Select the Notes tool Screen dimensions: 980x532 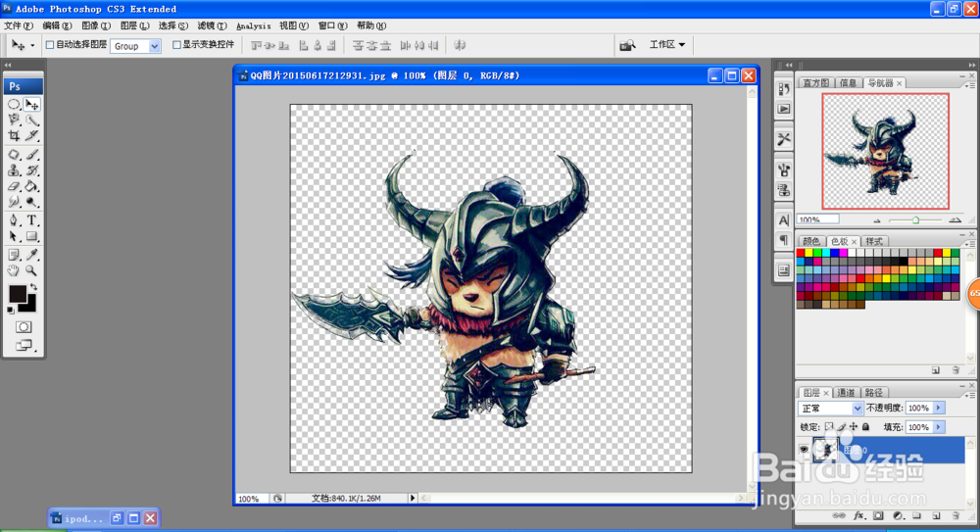[x=14, y=255]
